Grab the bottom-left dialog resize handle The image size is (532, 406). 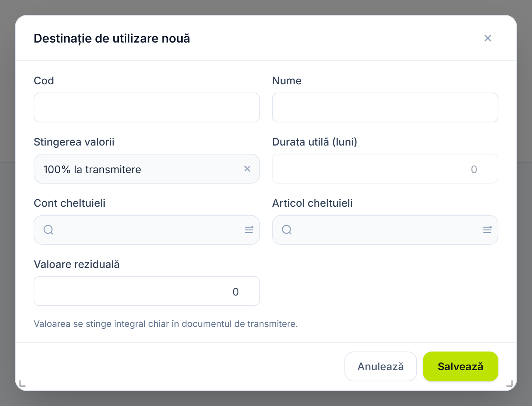22,383
